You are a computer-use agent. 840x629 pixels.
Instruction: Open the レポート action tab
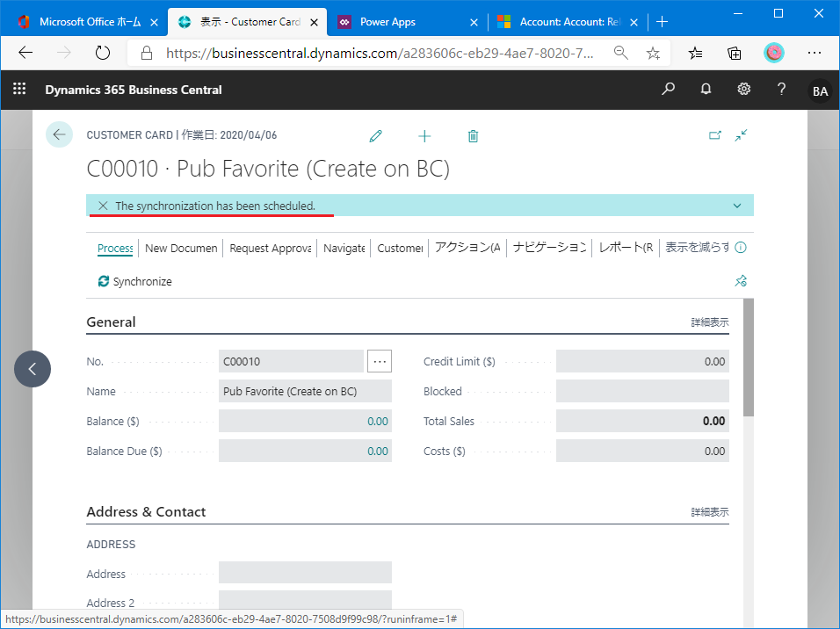coord(626,248)
